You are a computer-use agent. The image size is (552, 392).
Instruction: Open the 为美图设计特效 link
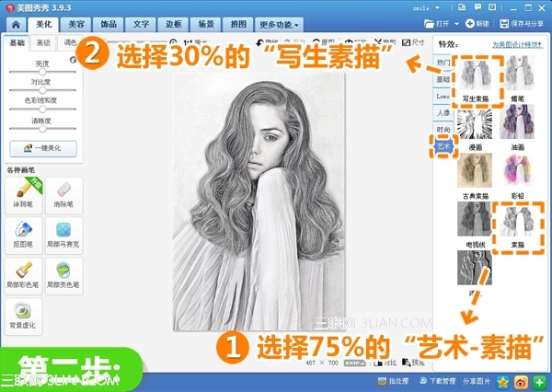(517, 45)
